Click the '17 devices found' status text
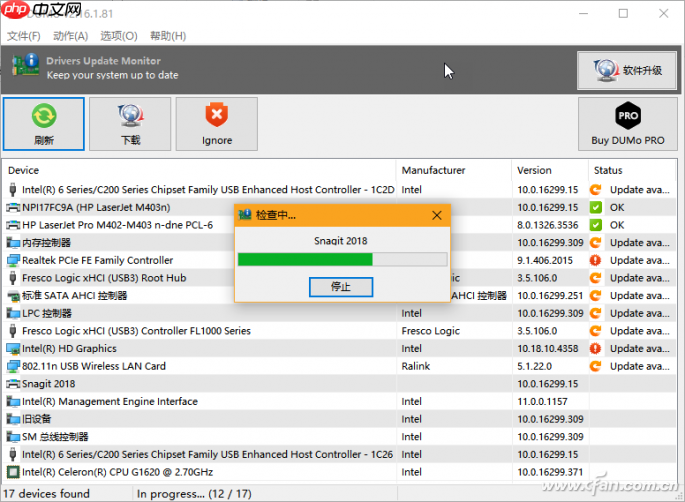685x502 pixels. (x=46, y=494)
